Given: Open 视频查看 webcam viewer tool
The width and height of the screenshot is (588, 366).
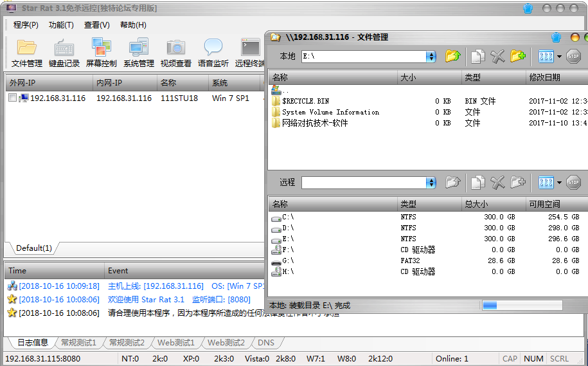Looking at the screenshot, I should coord(176,53).
